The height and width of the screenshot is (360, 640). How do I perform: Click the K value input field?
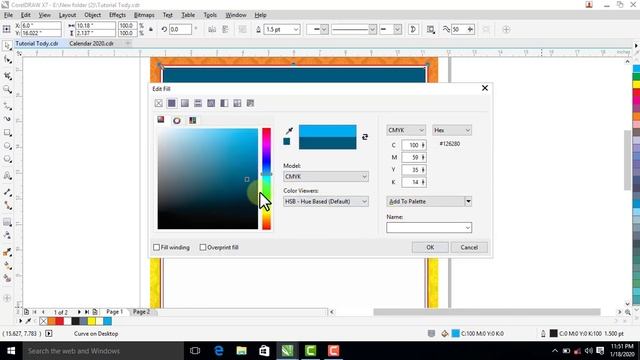(413, 182)
